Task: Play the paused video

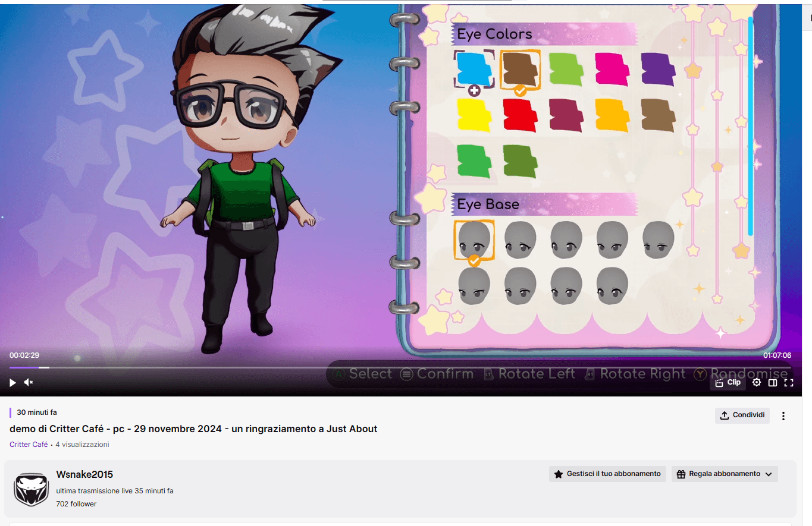Action: click(13, 382)
